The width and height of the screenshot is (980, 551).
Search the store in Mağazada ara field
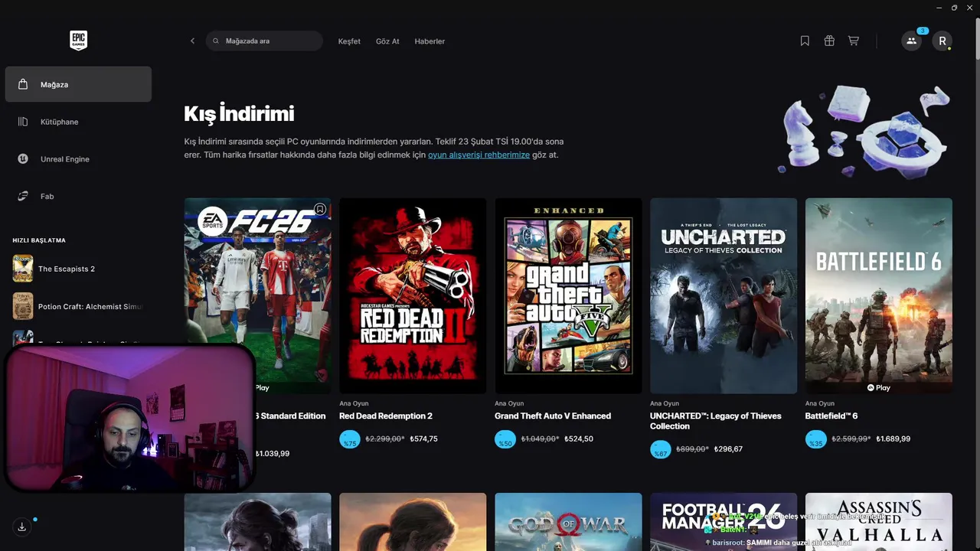264,41
